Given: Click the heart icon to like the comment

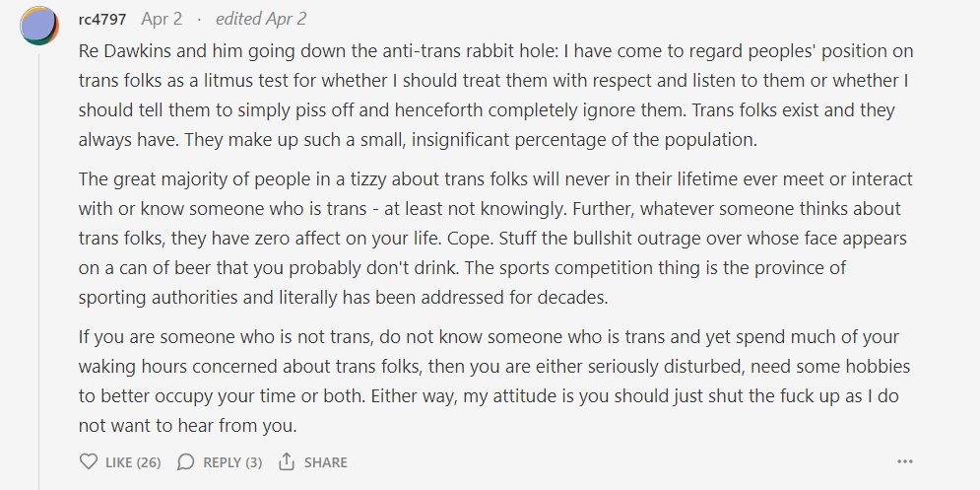Looking at the screenshot, I should pos(89,461).
